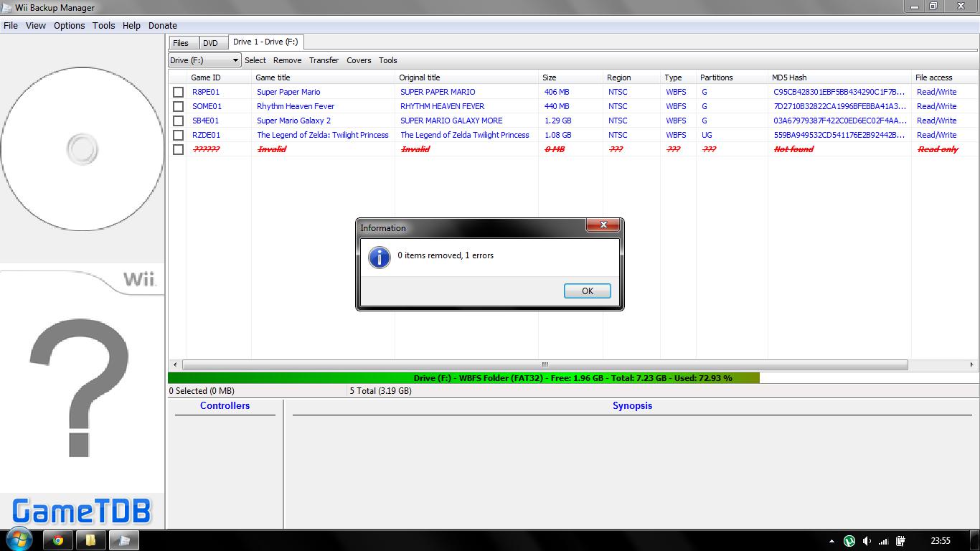Open Google Chrome from the taskbar

point(57,540)
